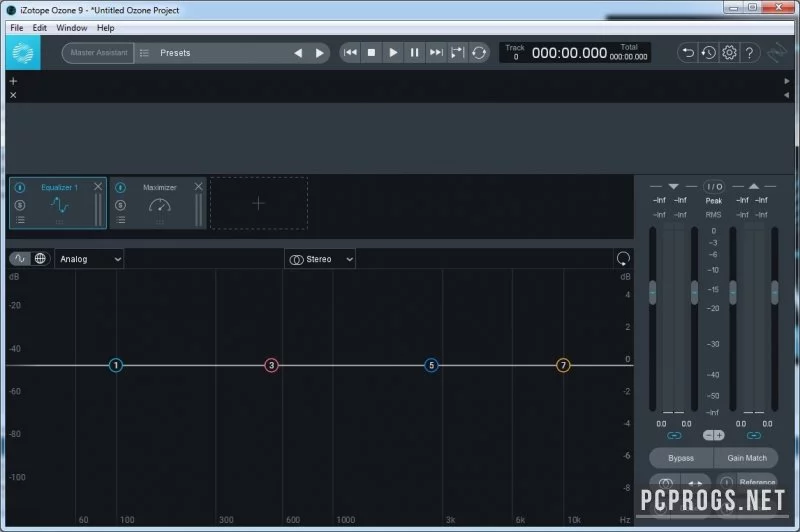Open Maximizer module presets list
Viewport: 800px width, 532px height.
(x=120, y=220)
